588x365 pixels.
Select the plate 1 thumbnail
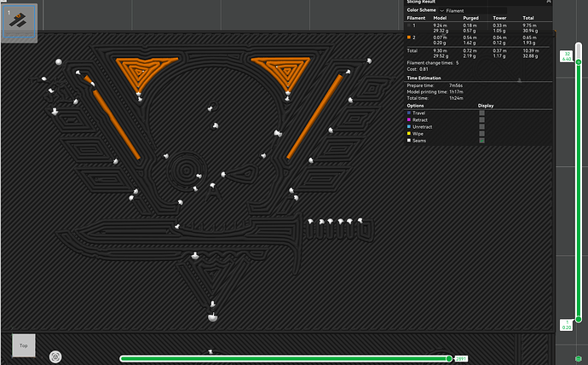pos(19,22)
